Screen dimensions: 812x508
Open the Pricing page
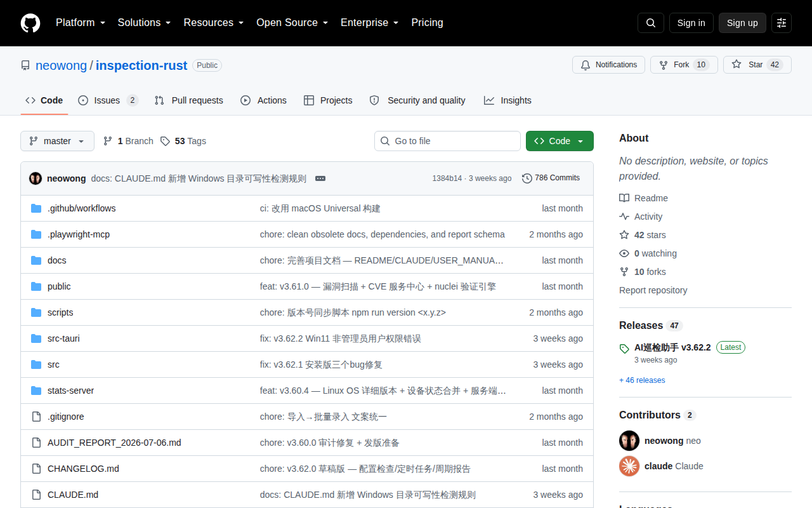(x=428, y=23)
